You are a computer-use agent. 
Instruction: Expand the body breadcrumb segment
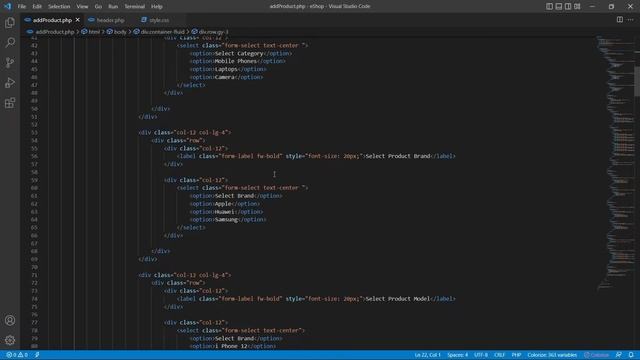(x=120, y=32)
